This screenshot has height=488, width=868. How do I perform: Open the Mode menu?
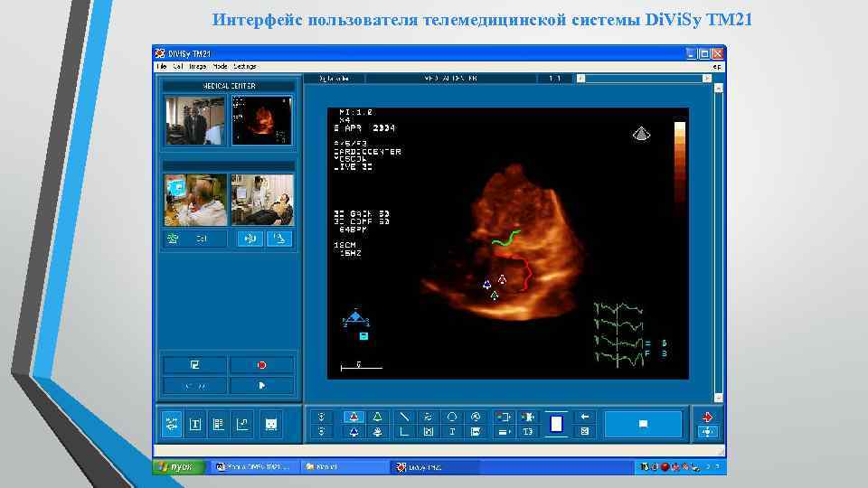tap(221, 66)
